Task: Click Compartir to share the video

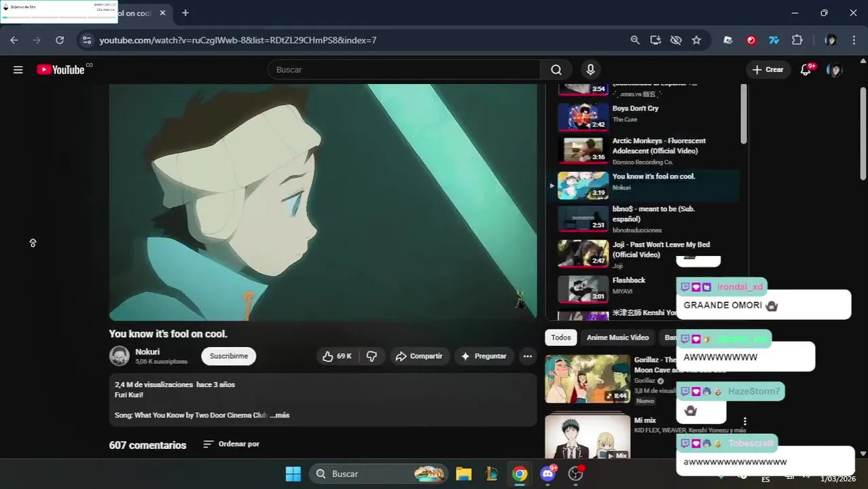Action: (419, 356)
